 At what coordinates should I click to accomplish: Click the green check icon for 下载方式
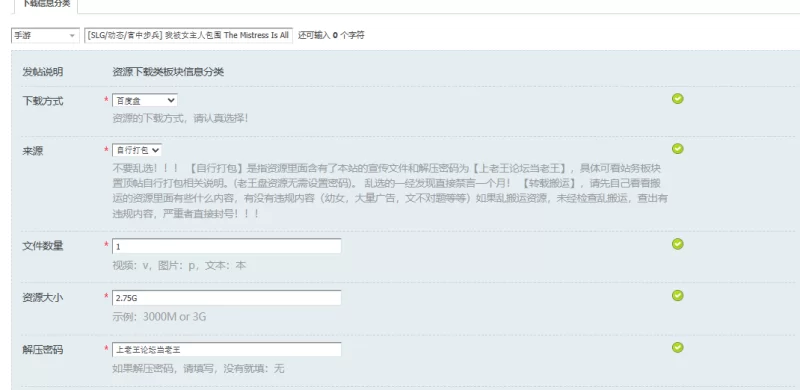(678, 99)
